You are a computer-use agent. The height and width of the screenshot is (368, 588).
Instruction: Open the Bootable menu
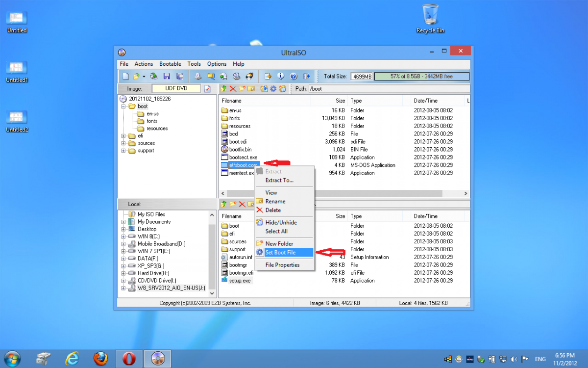pos(170,64)
